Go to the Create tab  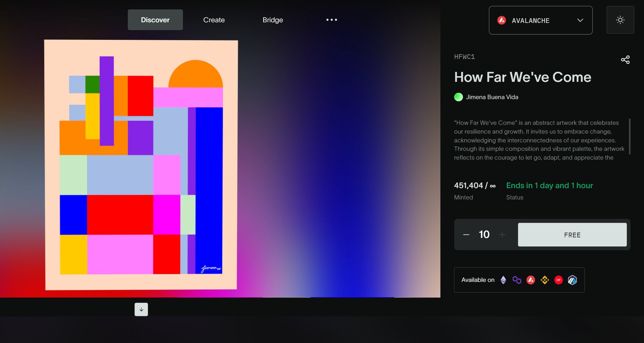pos(214,20)
